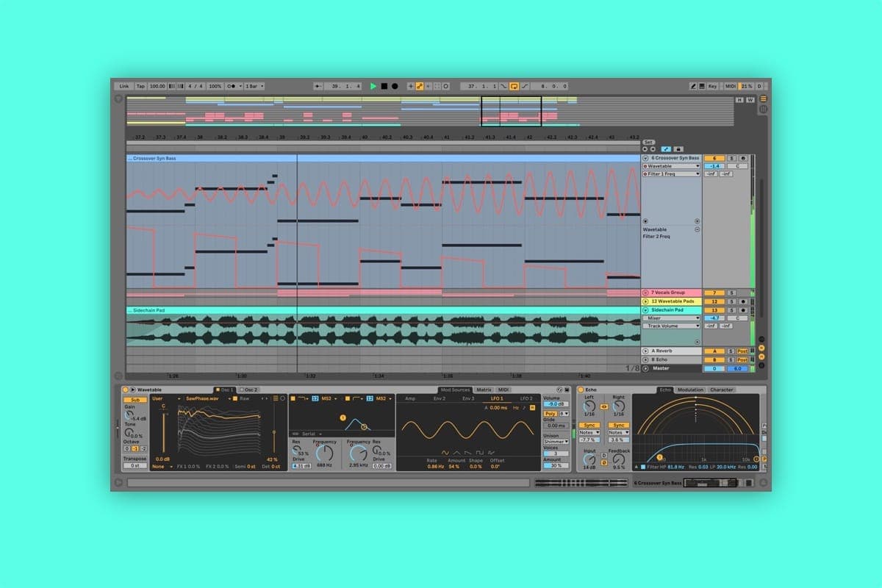Toggle the left Sync button in Echo

589,426
